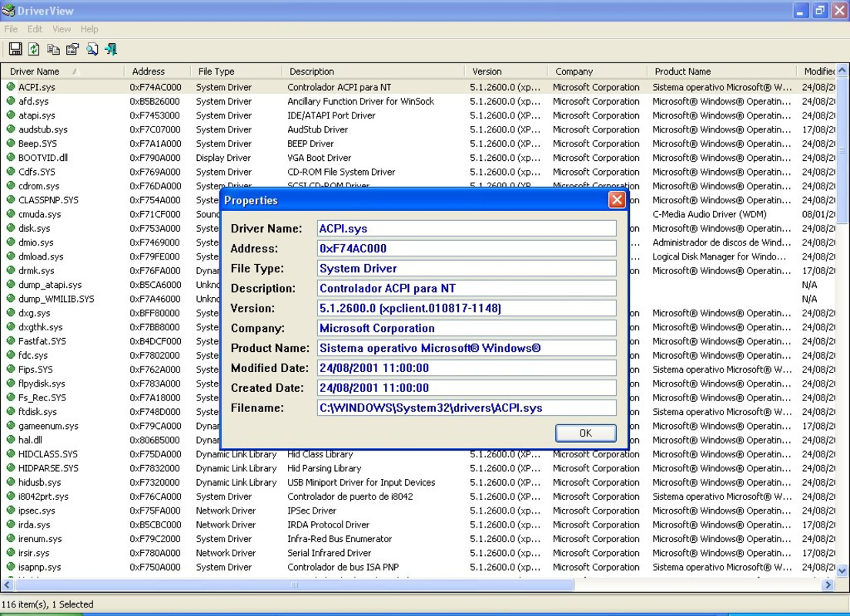Click the DriverView title bar app icon
The image size is (850, 616).
pyautogui.click(x=8, y=10)
